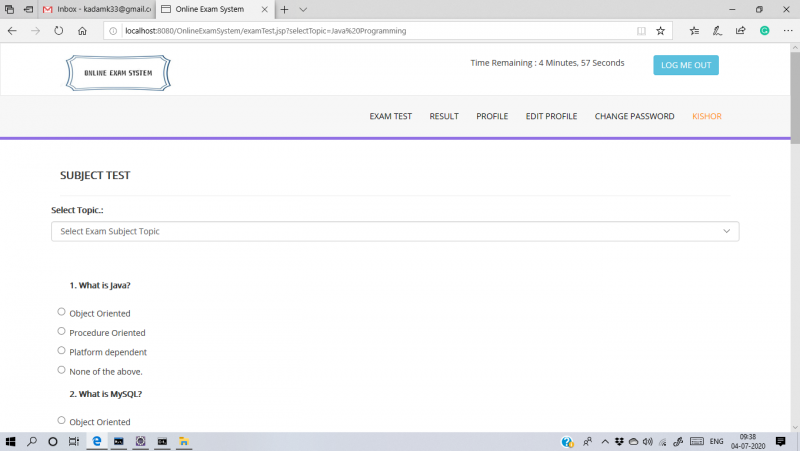Screen dimensions: 800x451
Task: Add page to favorites star icon
Action: click(661, 31)
